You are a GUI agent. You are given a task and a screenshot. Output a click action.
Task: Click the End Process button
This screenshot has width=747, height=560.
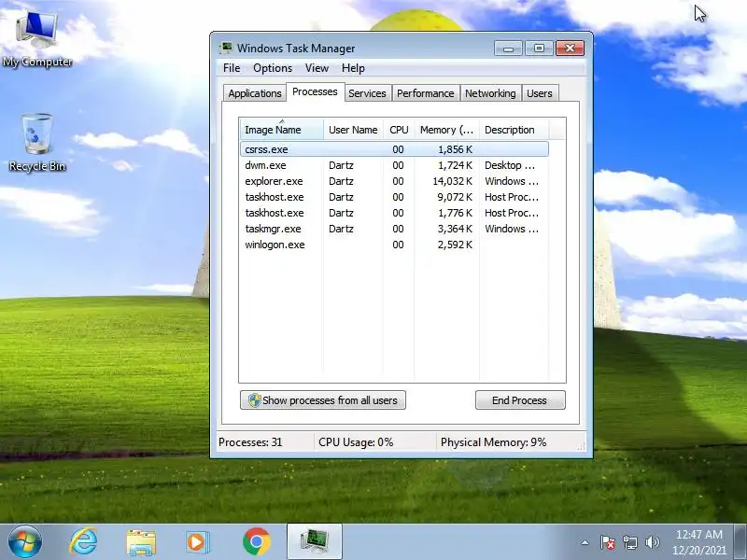(x=520, y=400)
